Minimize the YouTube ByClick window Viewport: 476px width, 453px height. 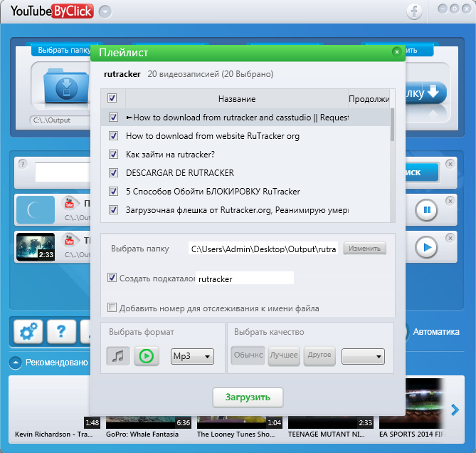click(443, 9)
